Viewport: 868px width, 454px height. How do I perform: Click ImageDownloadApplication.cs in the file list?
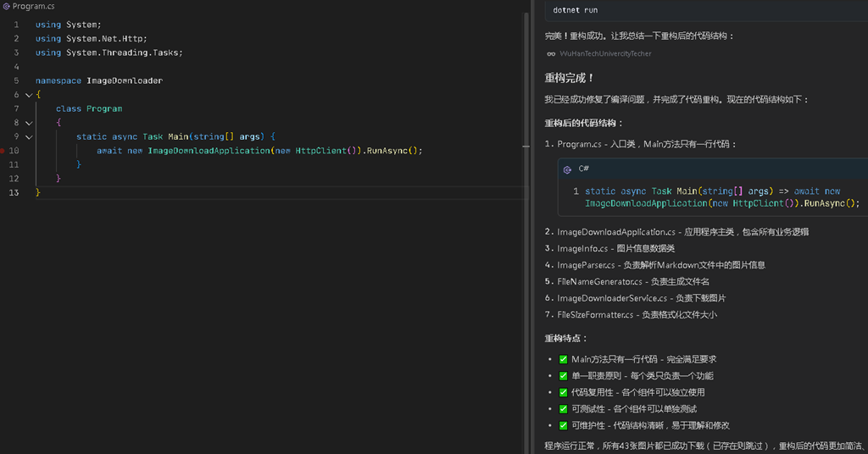[x=616, y=232]
